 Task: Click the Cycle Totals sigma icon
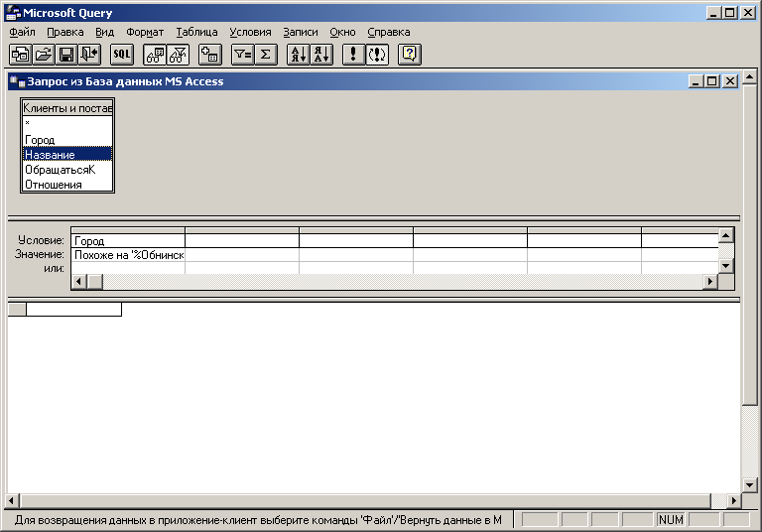pyautogui.click(x=266, y=55)
